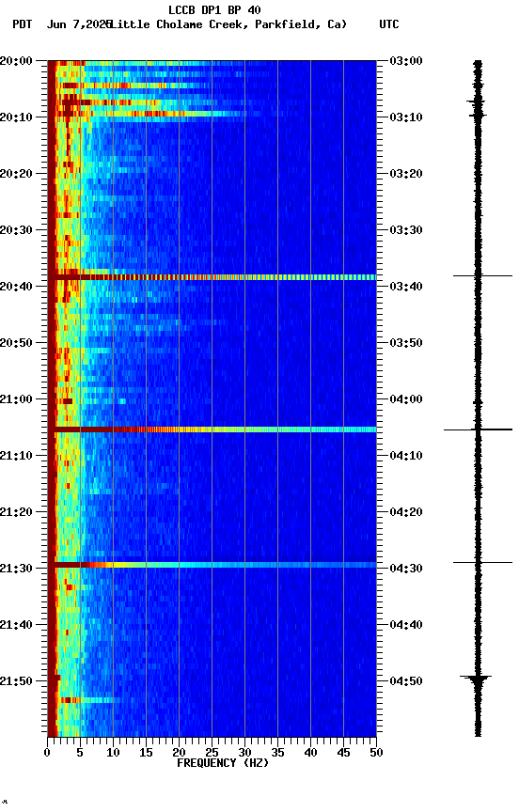Click the '03:10' UTC time label
This screenshot has width=519, height=812.
coord(406,117)
